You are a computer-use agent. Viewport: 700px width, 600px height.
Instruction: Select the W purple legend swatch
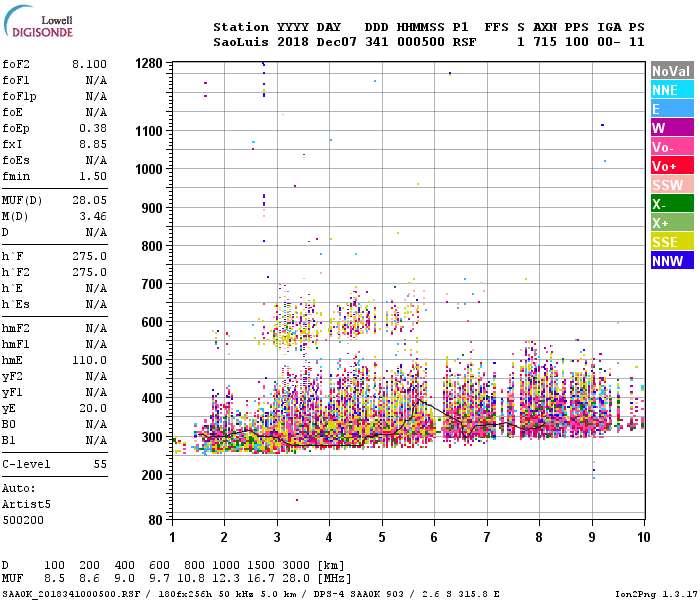pos(672,128)
